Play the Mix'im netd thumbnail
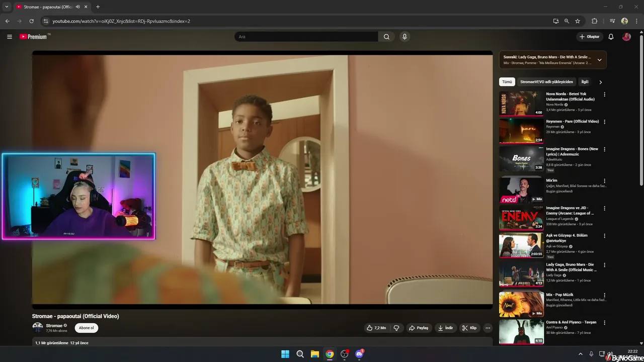 click(x=521, y=190)
